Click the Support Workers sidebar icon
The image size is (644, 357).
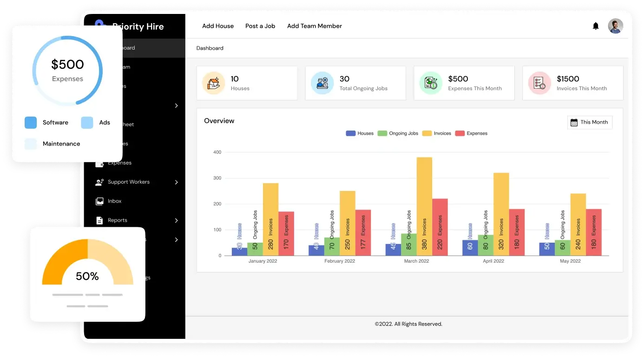click(x=99, y=182)
